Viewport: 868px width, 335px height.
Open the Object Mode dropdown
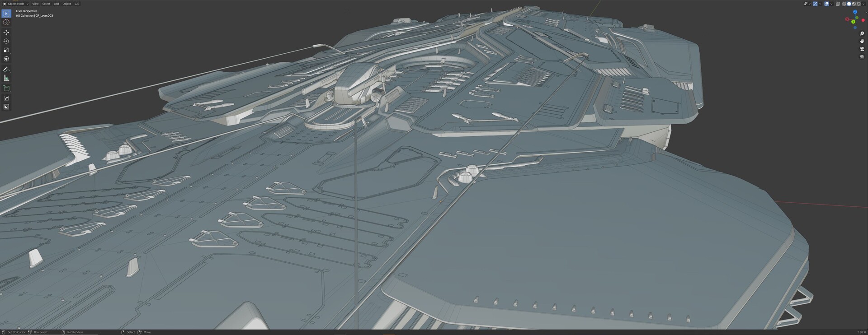pos(16,4)
